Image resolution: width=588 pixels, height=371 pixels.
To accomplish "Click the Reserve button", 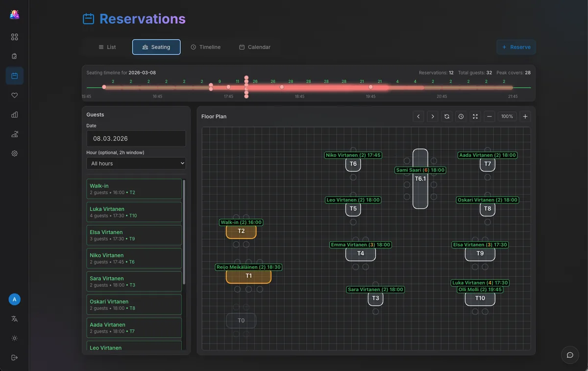I will (516, 47).
